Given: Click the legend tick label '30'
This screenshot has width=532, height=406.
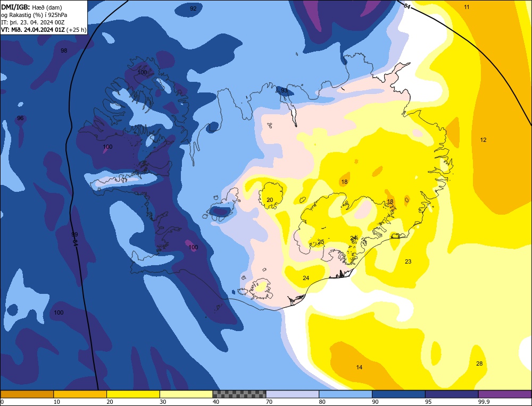Looking at the screenshot, I should tap(163, 402).
